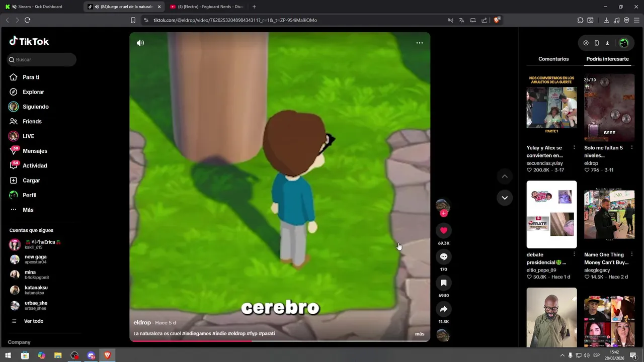Go to the previous video with the up chevron

(505, 176)
